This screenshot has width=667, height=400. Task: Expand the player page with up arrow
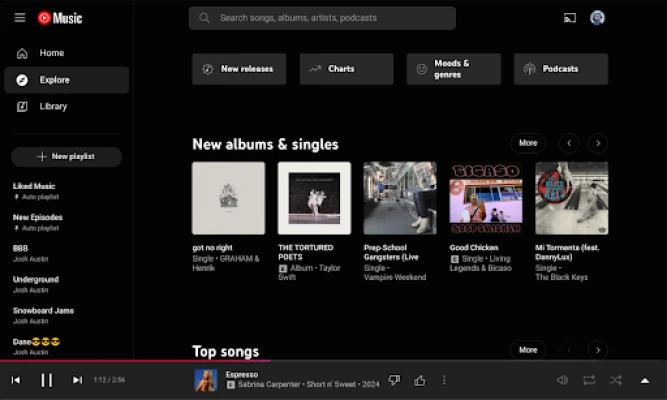645,380
